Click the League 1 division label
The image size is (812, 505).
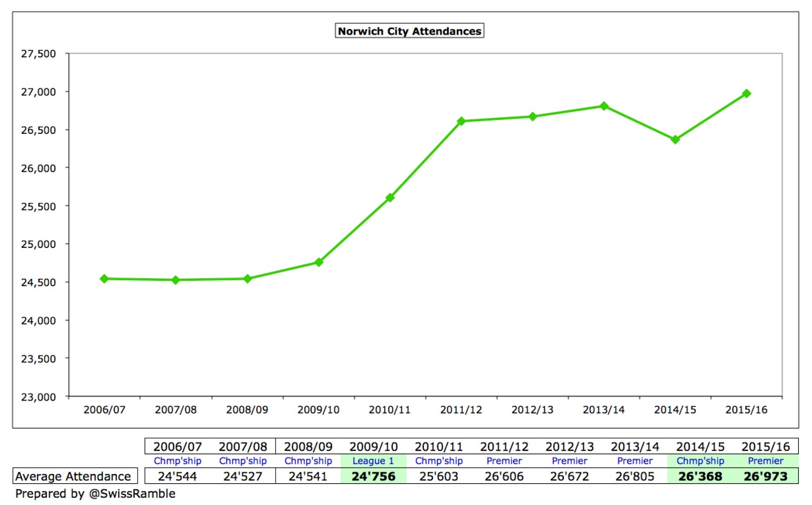(x=374, y=461)
